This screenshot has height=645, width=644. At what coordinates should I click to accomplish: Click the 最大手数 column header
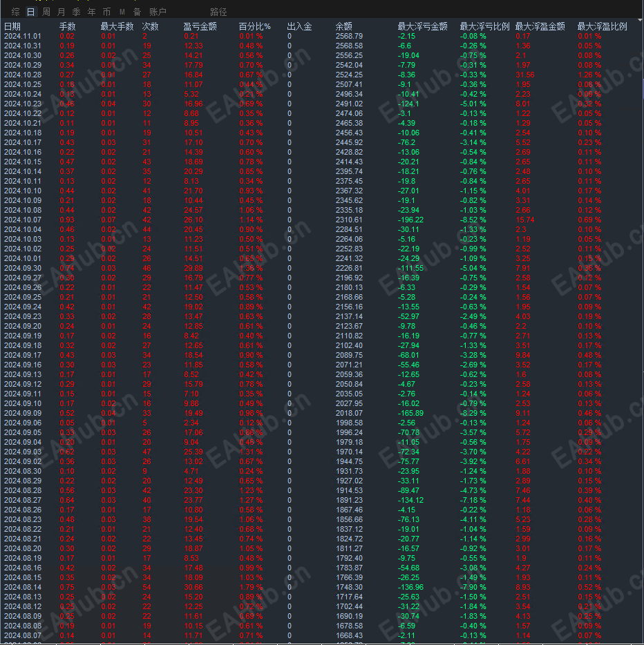point(117,27)
